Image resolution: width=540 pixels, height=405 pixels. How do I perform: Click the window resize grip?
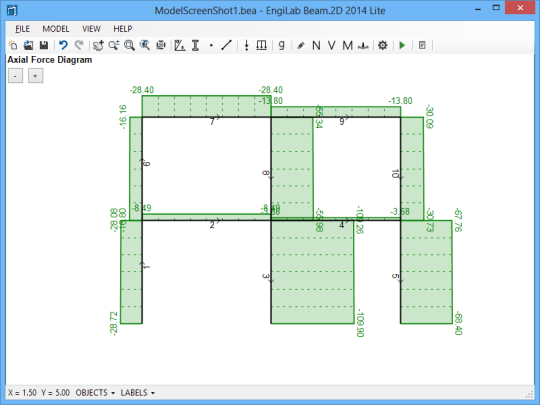pos(530,394)
